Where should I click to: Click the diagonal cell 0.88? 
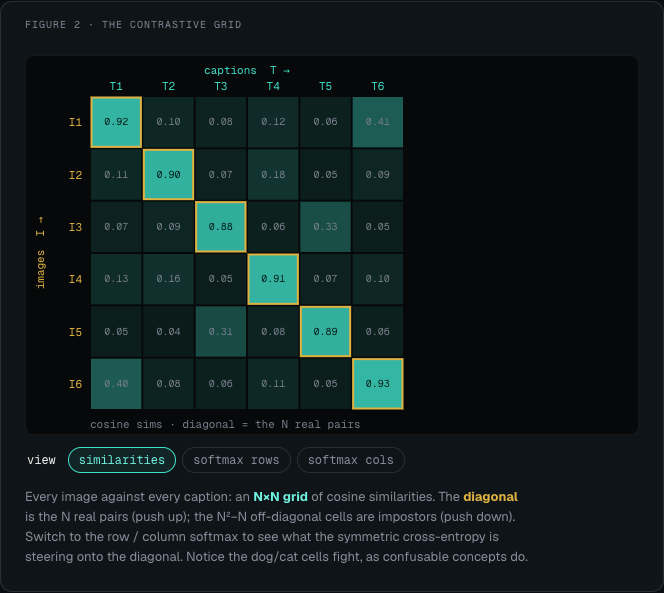(x=221, y=227)
